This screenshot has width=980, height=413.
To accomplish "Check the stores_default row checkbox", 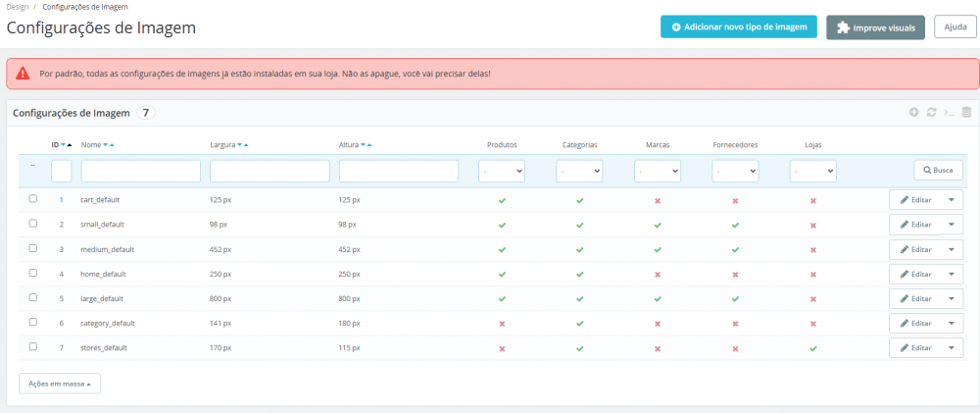I will point(33,346).
